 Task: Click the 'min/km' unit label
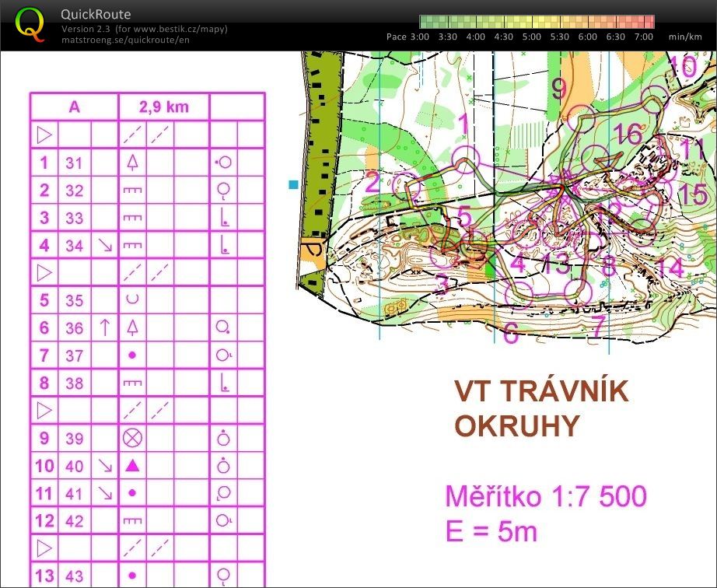[x=685, y=37]
